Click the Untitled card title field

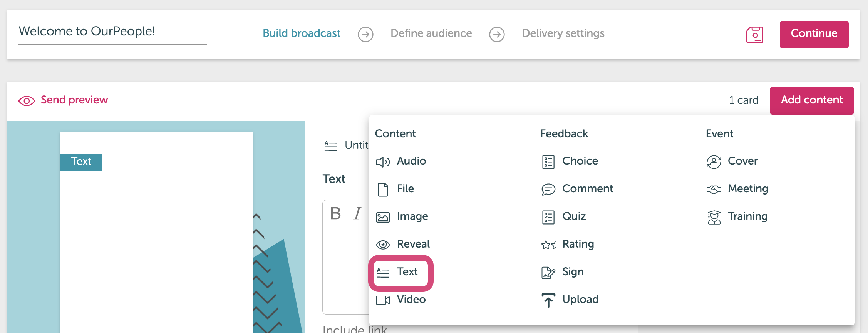click(357, 145)
